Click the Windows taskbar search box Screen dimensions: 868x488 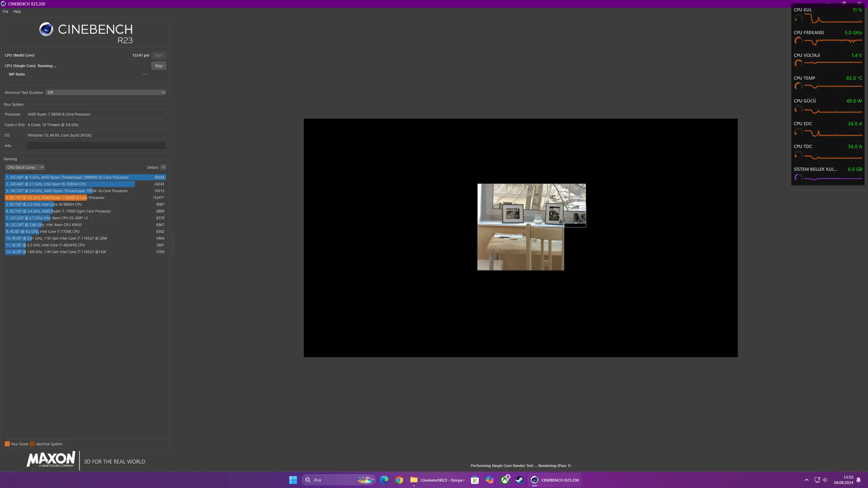click(x=338, y=480)
